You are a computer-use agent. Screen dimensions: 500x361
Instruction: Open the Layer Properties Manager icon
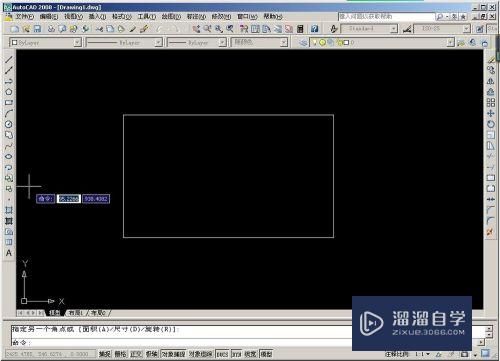pyautogui.click(x=303, y=43)
